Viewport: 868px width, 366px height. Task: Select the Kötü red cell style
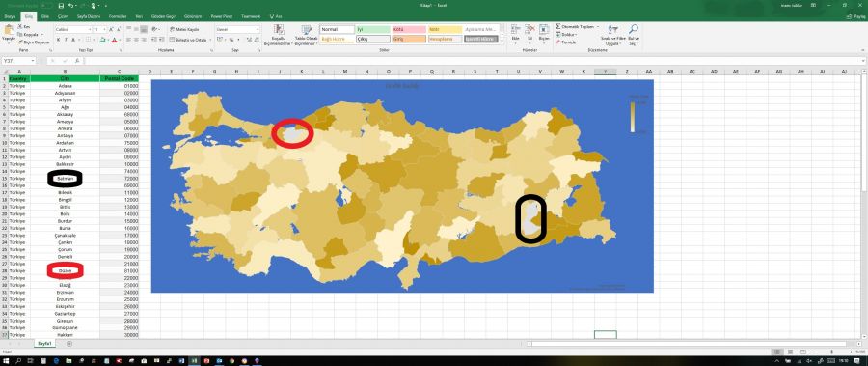[409, 29]
